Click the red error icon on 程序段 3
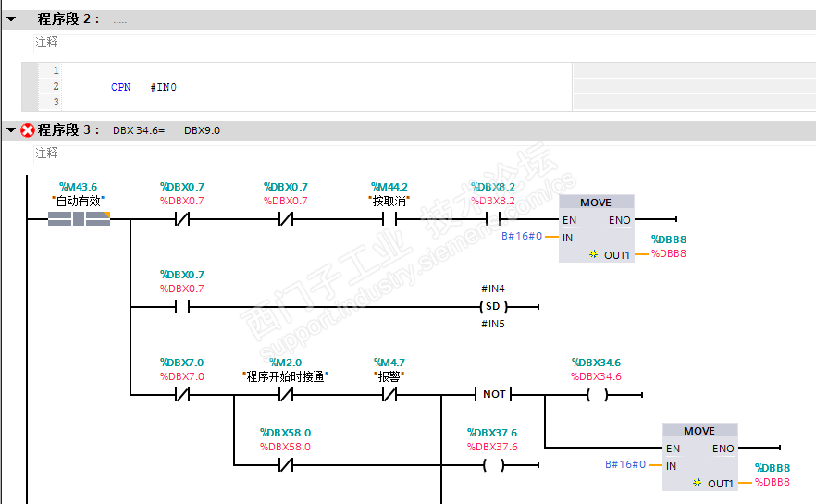The width and height of the screenshot is (816, 504). [x=28, y=130]
